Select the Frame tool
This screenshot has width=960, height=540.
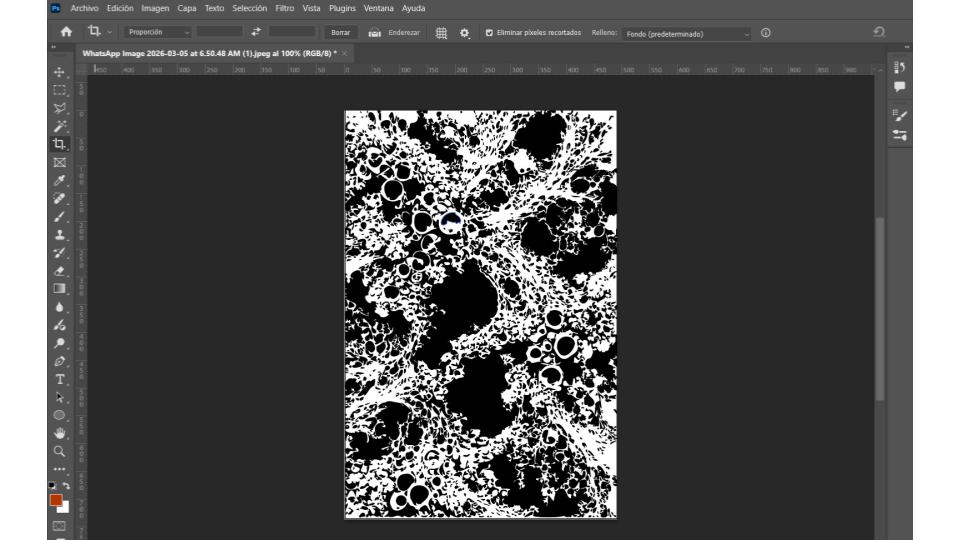click(x=59, y=162)
